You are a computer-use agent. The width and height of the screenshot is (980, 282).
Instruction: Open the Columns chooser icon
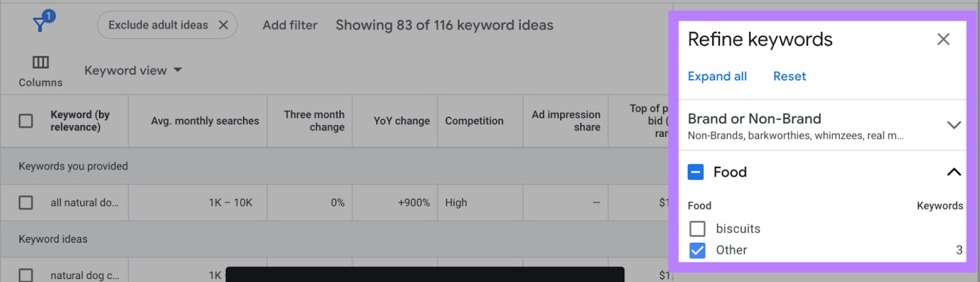40,63
